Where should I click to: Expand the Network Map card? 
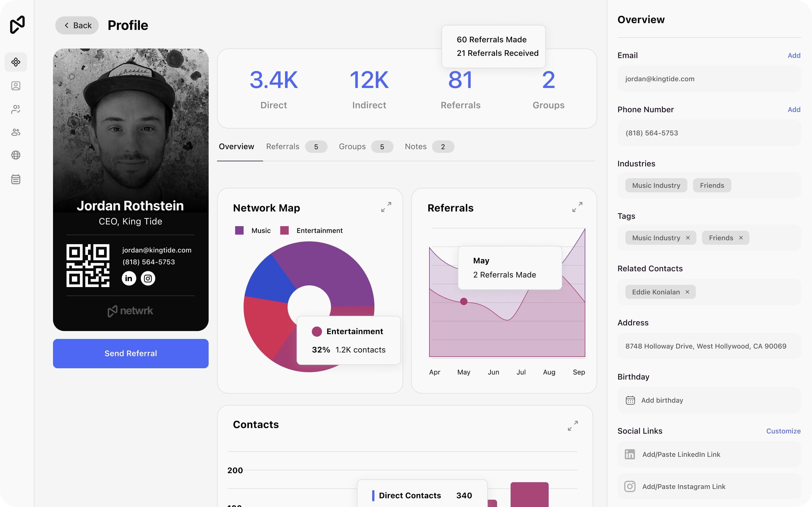point(386,207)
